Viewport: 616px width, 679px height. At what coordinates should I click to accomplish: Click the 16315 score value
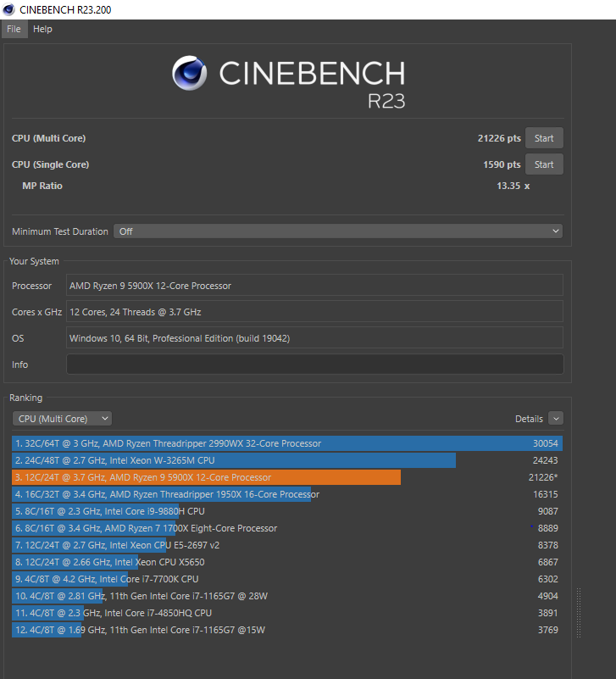(546, 494)
